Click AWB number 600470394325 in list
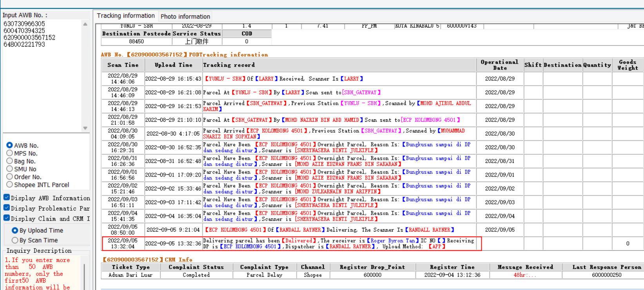 (x=24, y=31)
